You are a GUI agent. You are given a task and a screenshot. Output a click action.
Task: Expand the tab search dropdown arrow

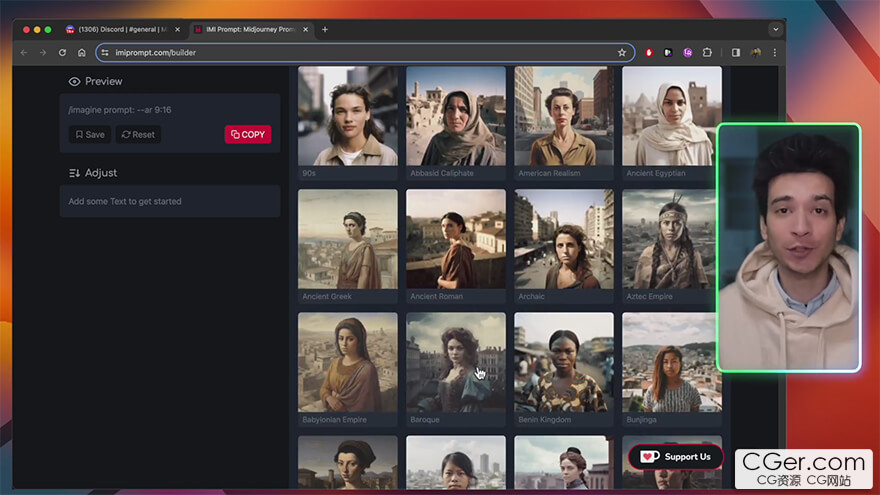click(776, 29)
